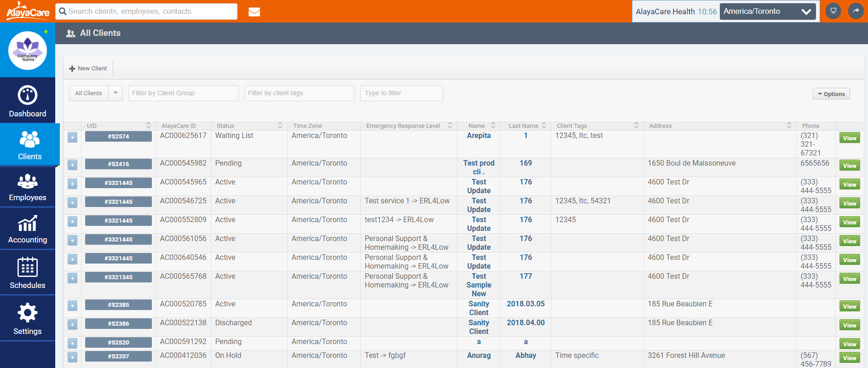Open the messages envelope icon

[254, 12]
